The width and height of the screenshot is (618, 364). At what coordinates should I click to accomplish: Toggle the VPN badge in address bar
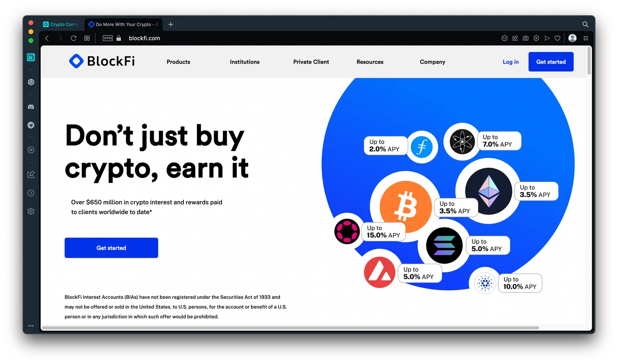coord(108,38)
